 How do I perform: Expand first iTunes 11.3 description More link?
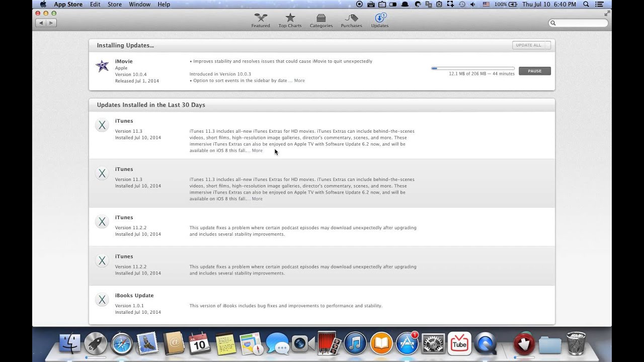[x=257, y=150]
